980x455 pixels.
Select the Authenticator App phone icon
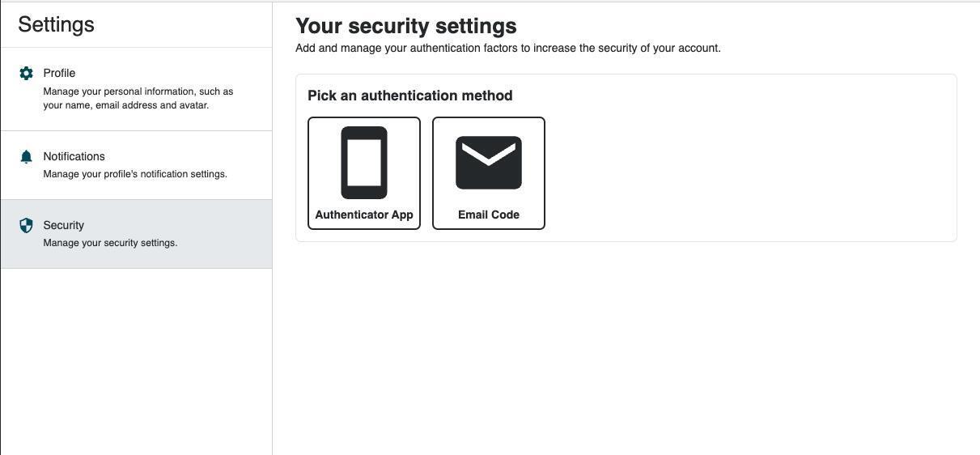(x=364, y=163)
